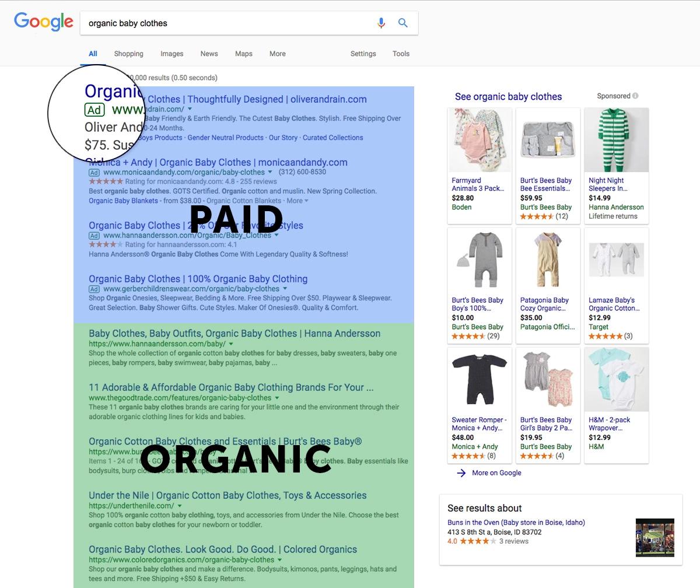
Task: Open Sweater Romper Monica + Andy product image
Action: click(480, 379)
